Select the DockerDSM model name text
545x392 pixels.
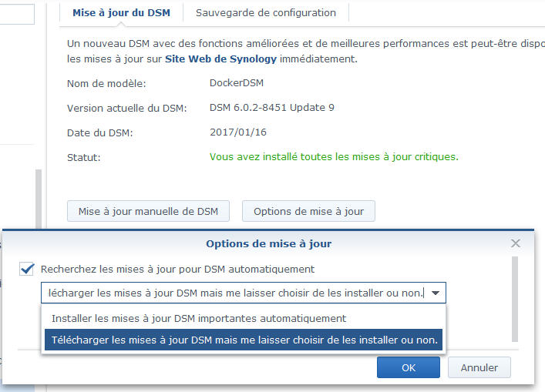[237, 83]
